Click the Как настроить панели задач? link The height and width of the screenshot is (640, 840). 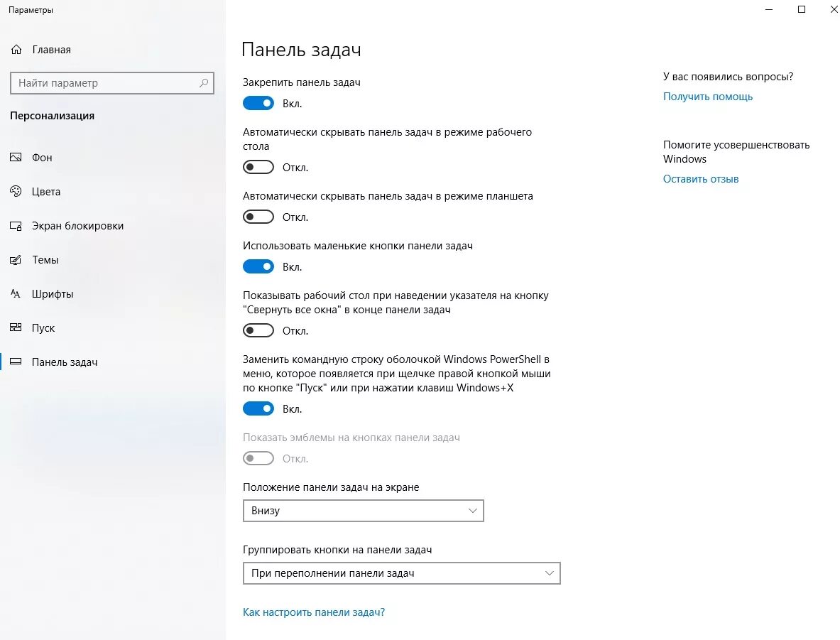pos(314,612)
